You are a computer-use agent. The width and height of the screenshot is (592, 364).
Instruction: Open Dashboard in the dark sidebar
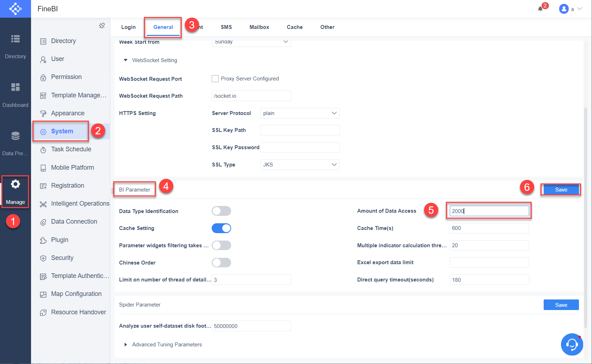(16, 95)
